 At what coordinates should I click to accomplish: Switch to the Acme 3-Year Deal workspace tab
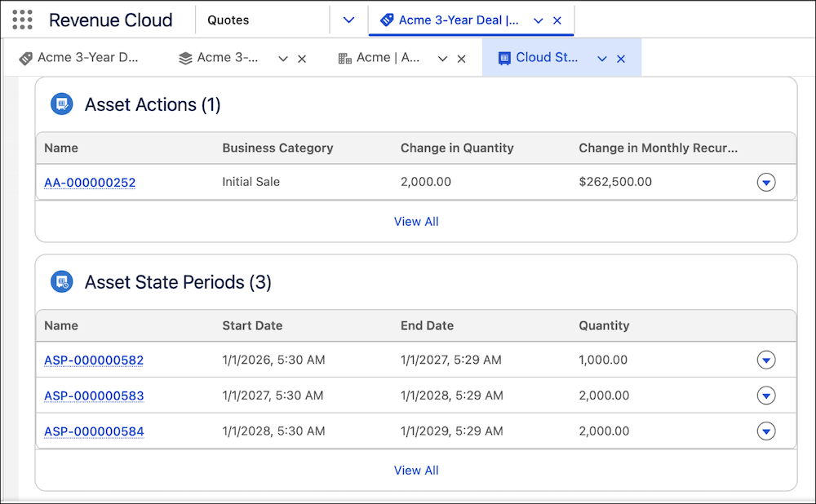pyautogui.click(x=459, y=20)
